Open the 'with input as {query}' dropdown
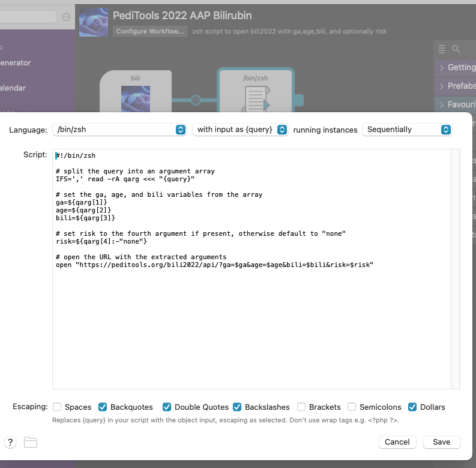476x468 pixels. coord(240,130)
